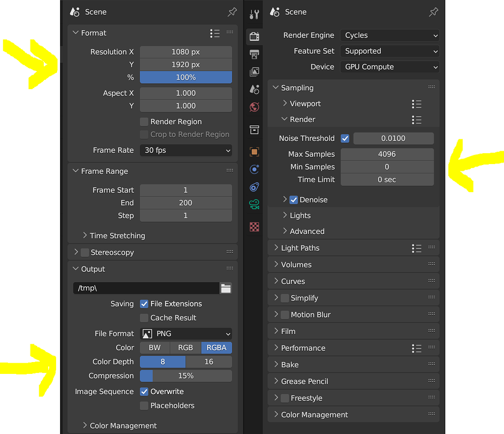This screenshot has height=434, width=504.
Task: Open the Tool properties tab icon
Action: tap(254, 14)
